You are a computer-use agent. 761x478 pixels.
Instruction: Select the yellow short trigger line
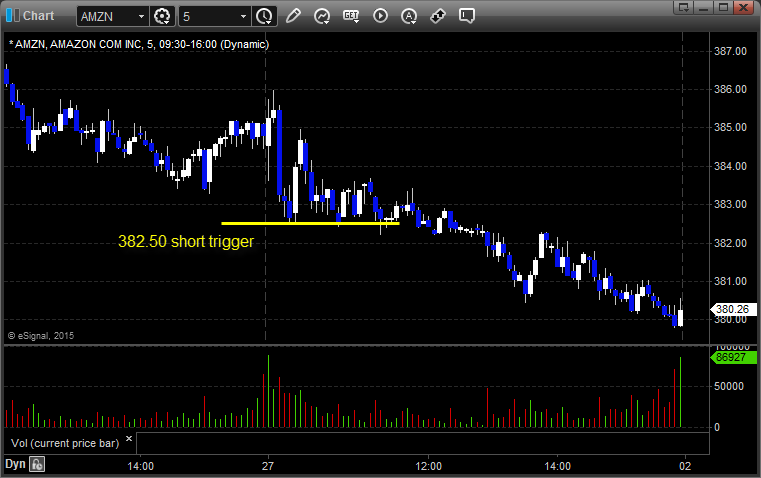pos(310,223)
